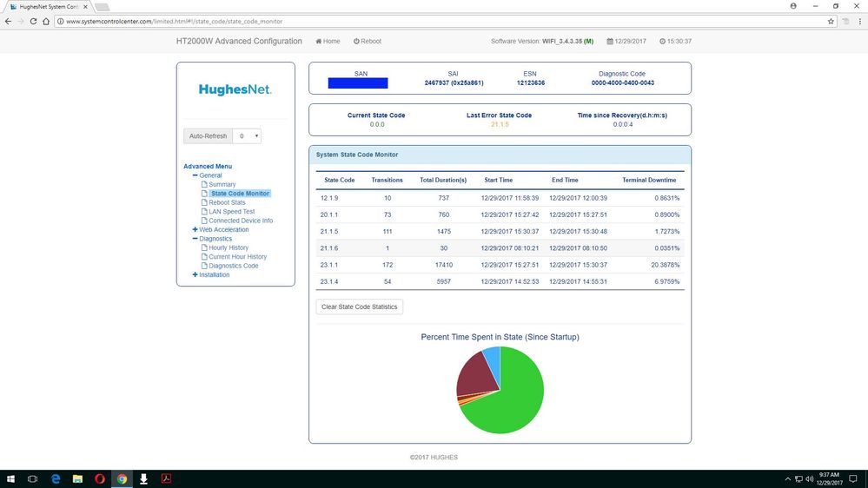Click the Clear State Code Statistics button
This screenshot has width=868, height=488.
(x=359, y=307)
